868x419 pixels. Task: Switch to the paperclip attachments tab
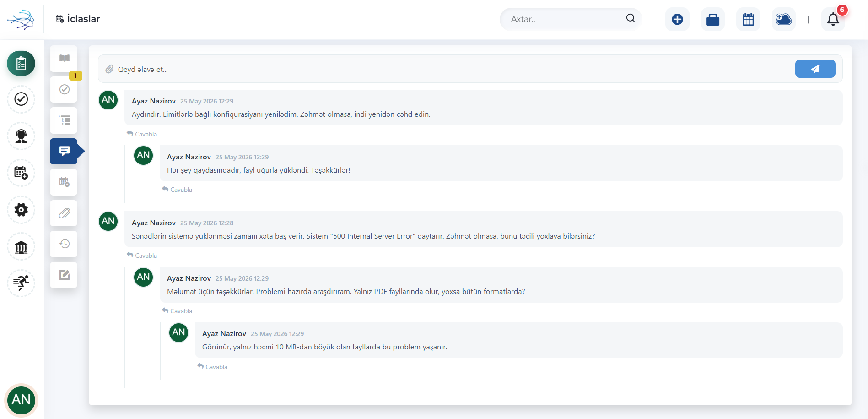[x=64, y=213]
